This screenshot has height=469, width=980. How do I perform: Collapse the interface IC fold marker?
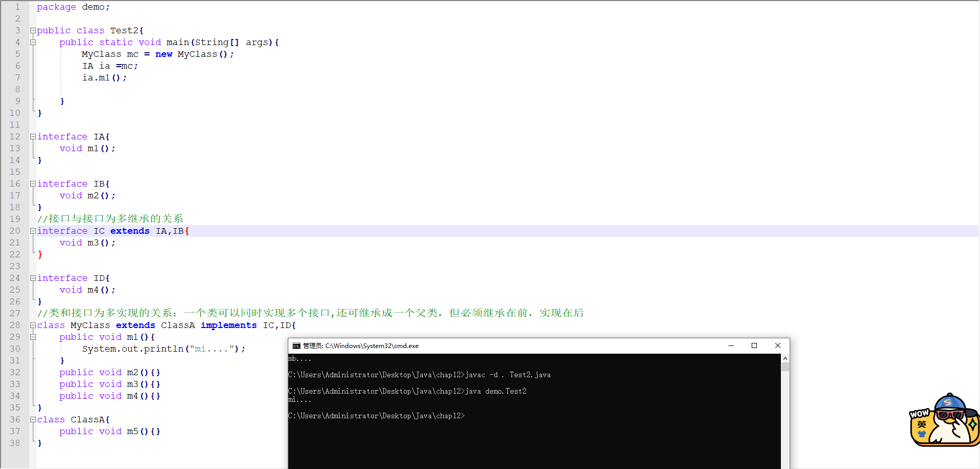pos(33,231)
